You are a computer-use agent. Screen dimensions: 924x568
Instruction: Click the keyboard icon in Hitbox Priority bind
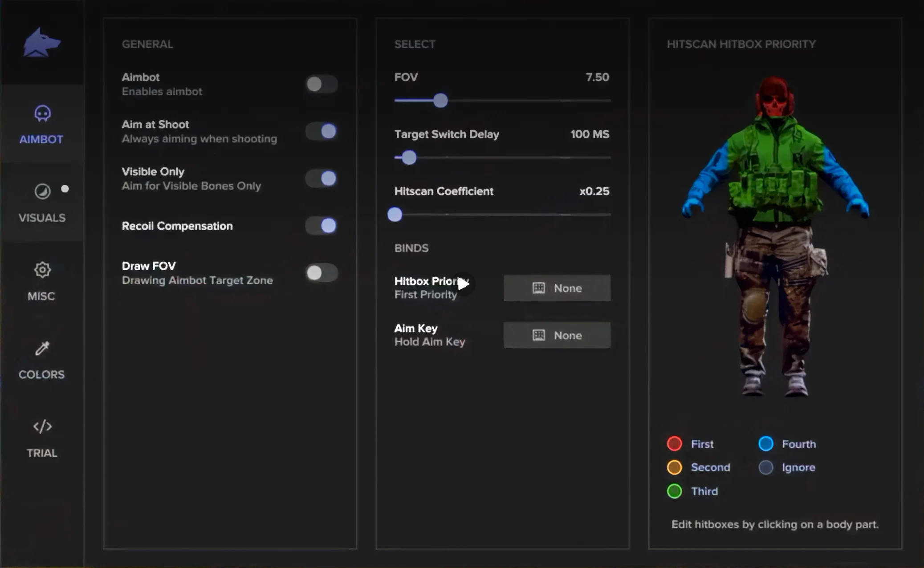pos(539,288)
